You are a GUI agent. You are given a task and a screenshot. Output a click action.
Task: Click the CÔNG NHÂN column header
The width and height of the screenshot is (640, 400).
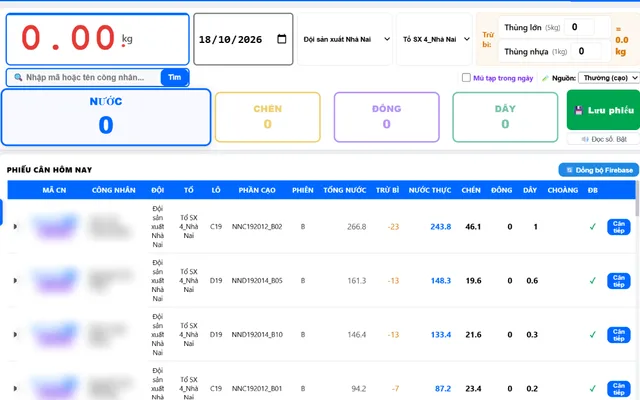pos(113,190)
